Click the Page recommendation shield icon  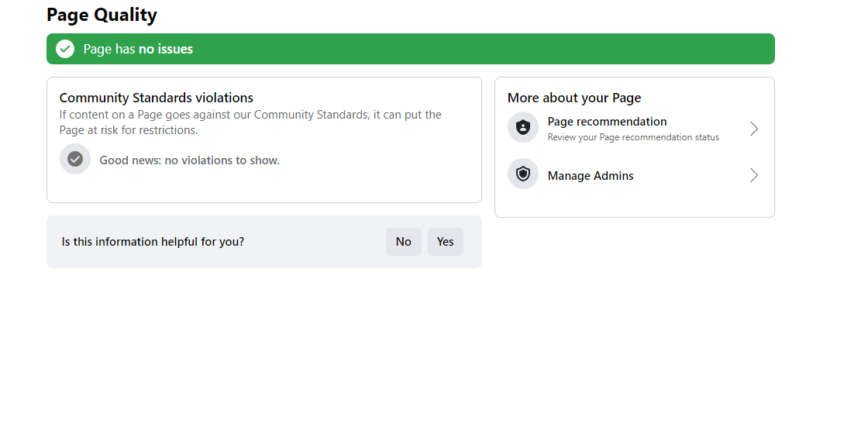click(523, 127)
